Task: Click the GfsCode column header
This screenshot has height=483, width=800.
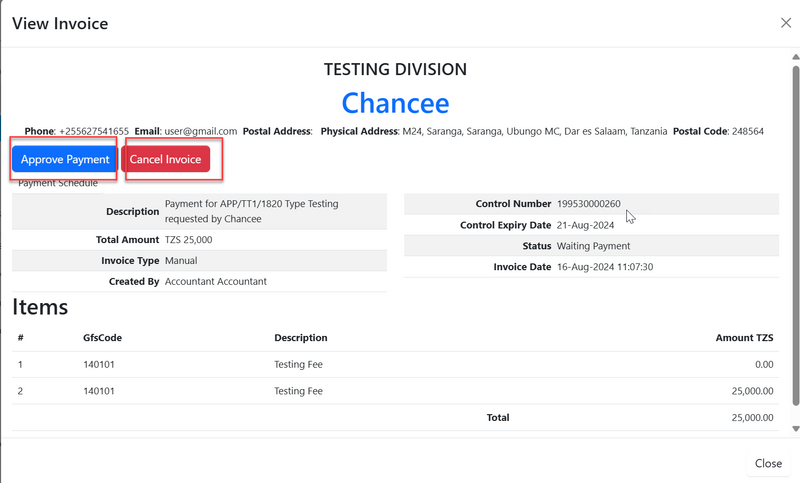Action: pyautogui.click(x=102, y=338)
